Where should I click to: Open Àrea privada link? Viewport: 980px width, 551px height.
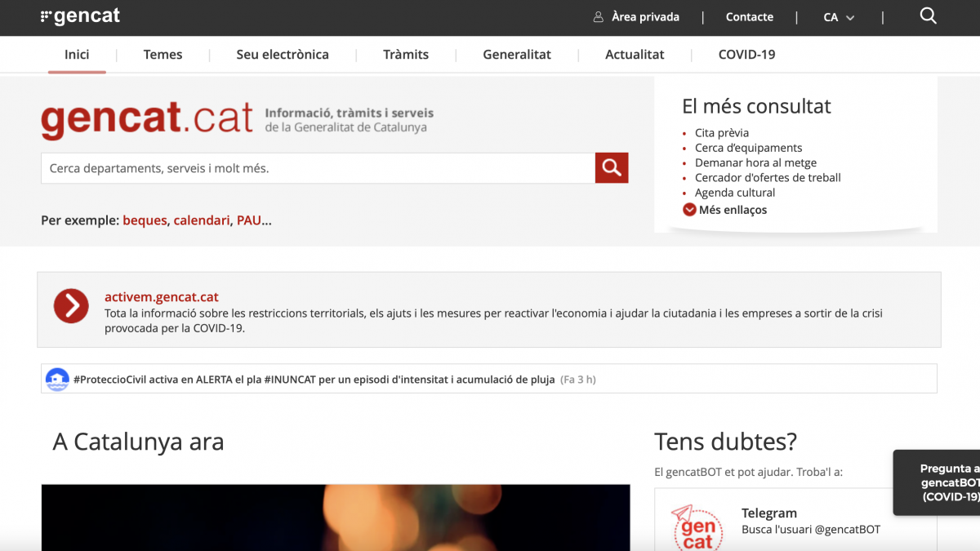[645, 17]
